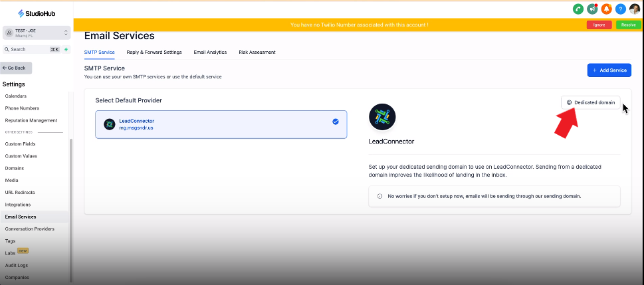Image resolution: width=644 pixels, height=285 pixels.
Task: Click the Add Service button
Action: (x=609, y=70)
